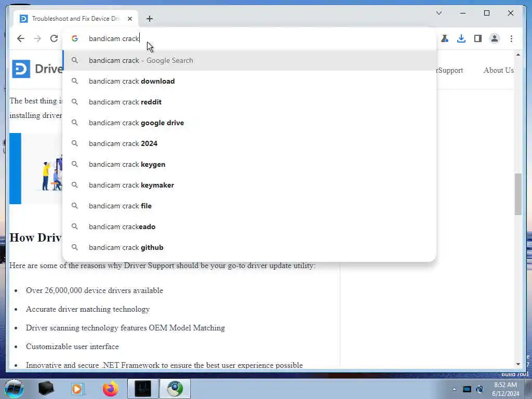Expand the tab search chevron
Screen dimensions: 532x399
click(x=439, y=13)
